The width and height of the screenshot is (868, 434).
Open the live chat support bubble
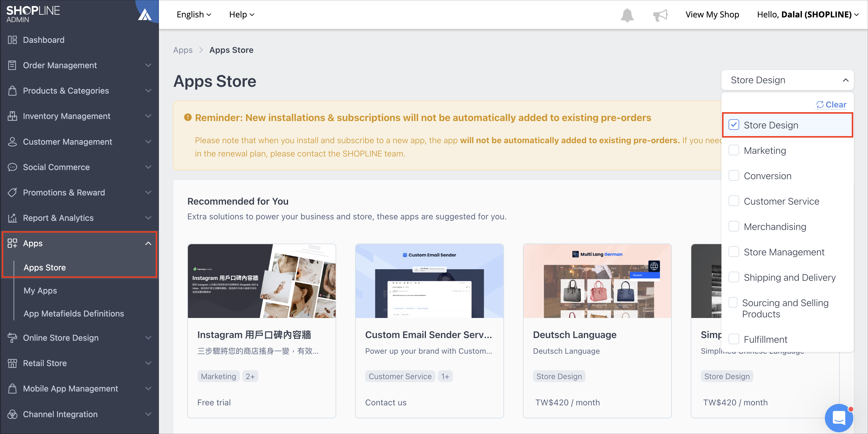click(839, 418)
